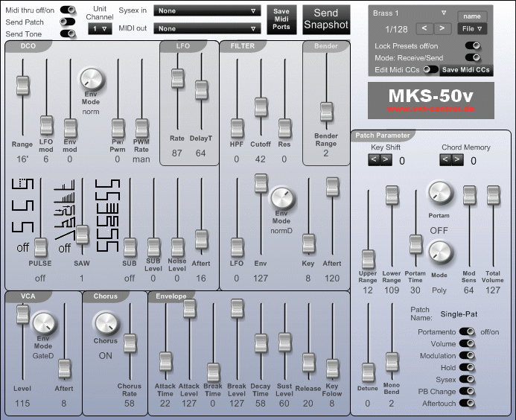Toggle the Edit Midi CCs switch
The image size is (516, 420).
tap(431, 69)
